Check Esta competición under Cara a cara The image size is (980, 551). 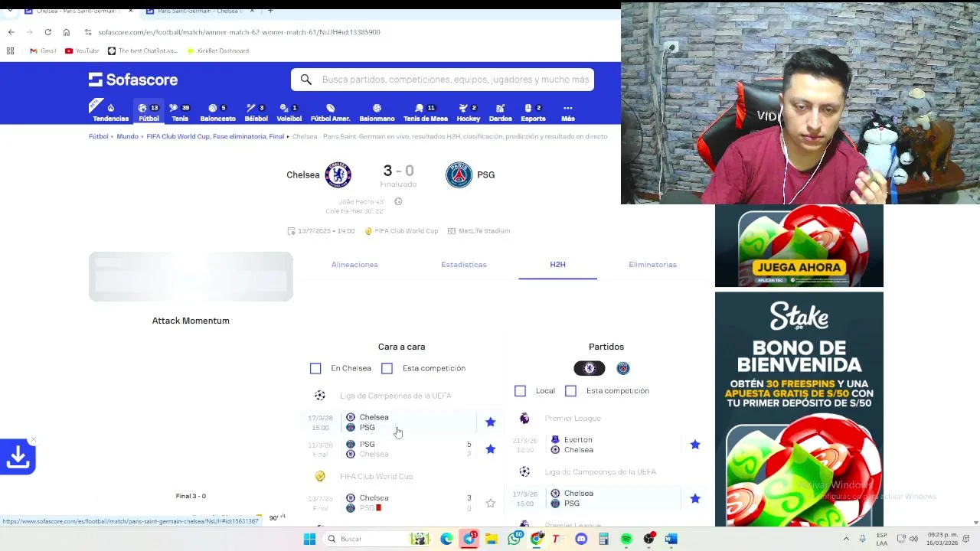[x=387, y=368]
